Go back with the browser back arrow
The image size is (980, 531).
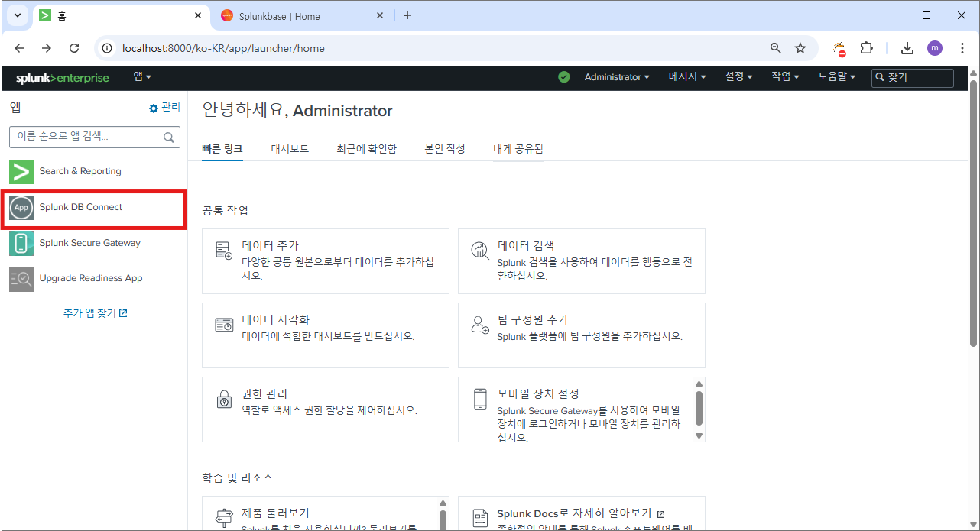click(19, 48)
